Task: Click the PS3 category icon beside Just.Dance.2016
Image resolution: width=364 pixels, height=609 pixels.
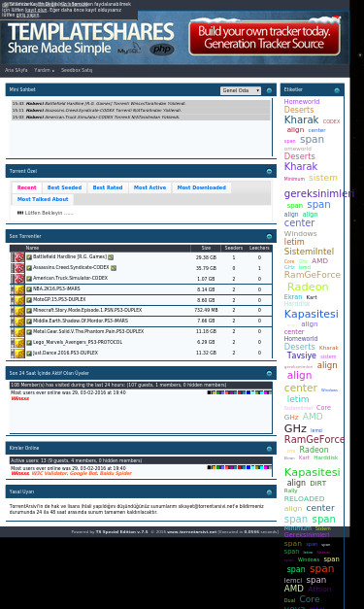Action: click(x=17, y=354)
